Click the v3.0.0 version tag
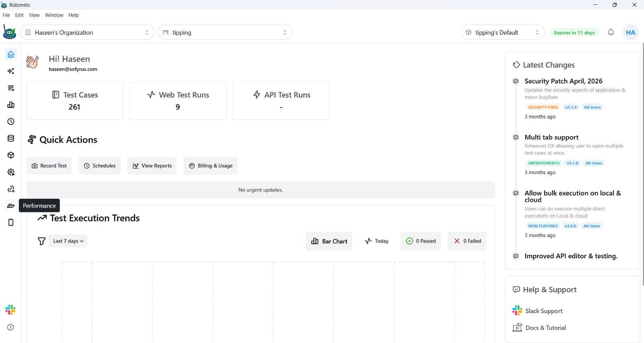Viewport: 644px width, 343px height. (x=570, y=226)
